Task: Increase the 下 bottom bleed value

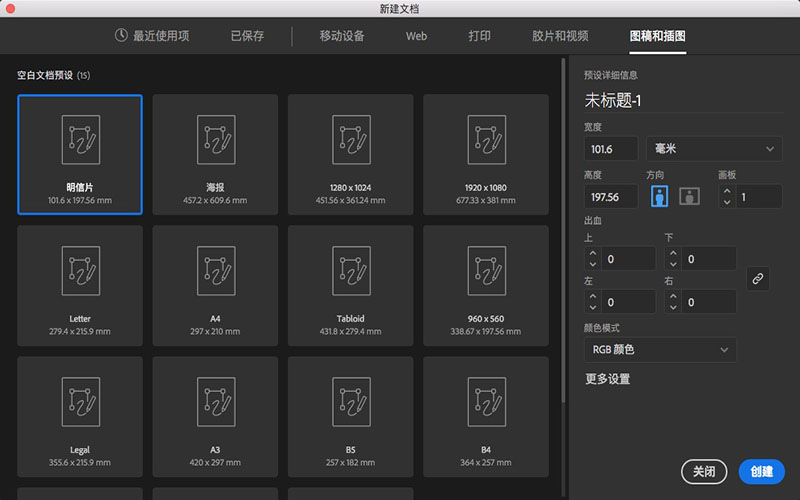Action: (673, 254)
